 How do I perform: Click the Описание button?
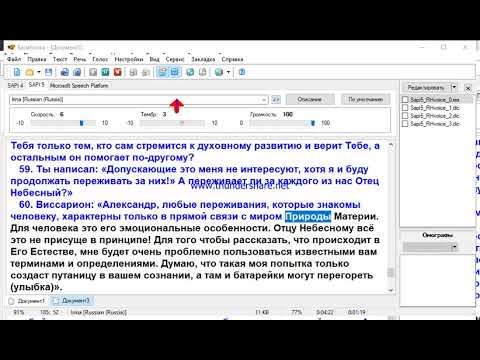[310, 99]
